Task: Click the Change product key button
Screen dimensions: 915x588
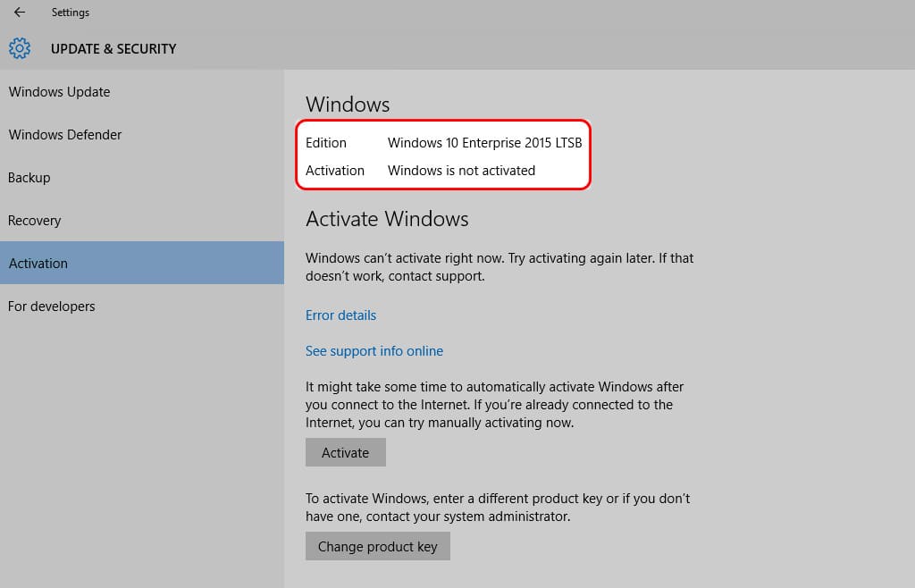Action: point(378,546)
